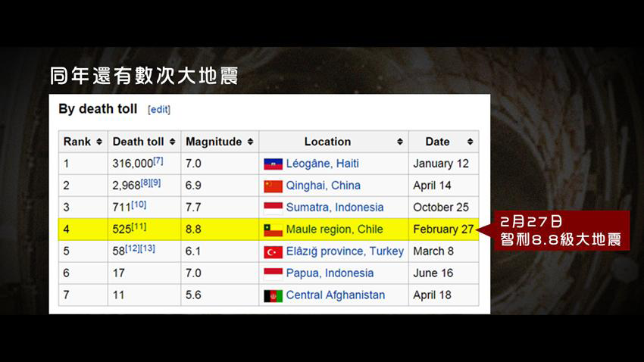Open citation [11] after 525

tap(139, 226)
